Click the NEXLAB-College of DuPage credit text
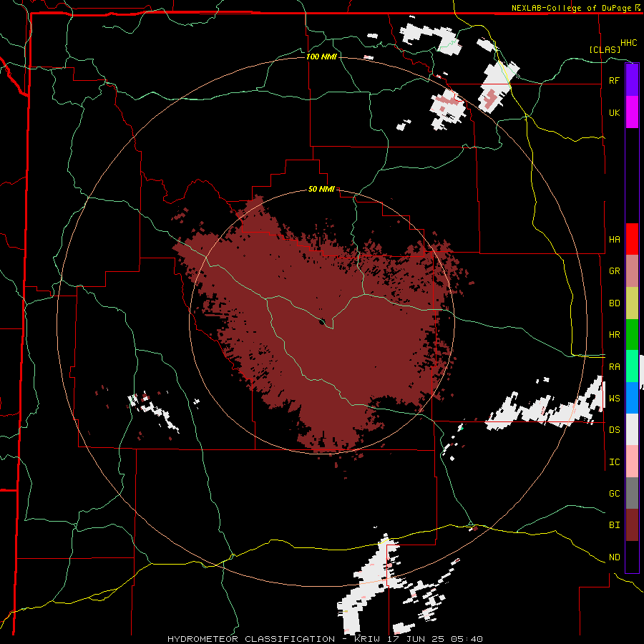 point(571,8)
